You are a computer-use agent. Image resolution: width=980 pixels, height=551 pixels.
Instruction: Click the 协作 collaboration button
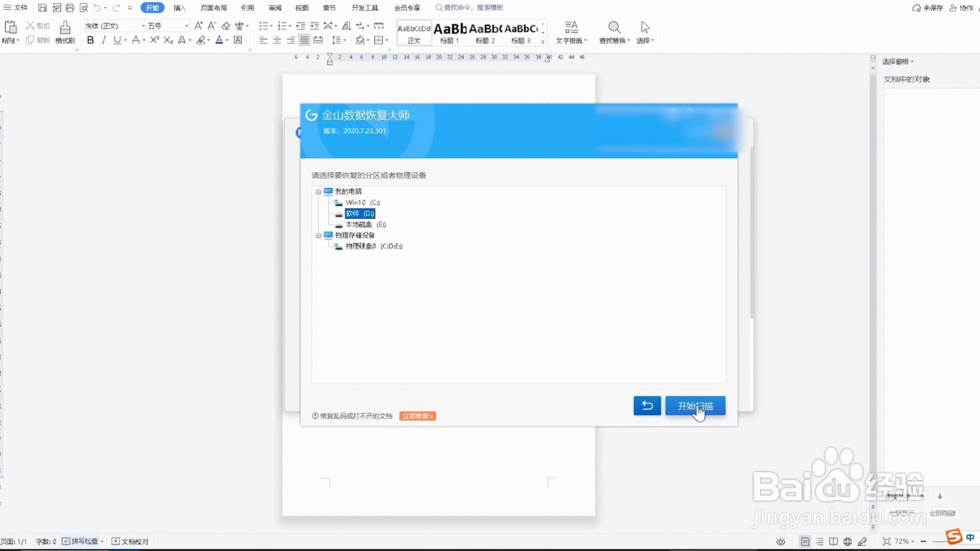[x=961, y=8]
